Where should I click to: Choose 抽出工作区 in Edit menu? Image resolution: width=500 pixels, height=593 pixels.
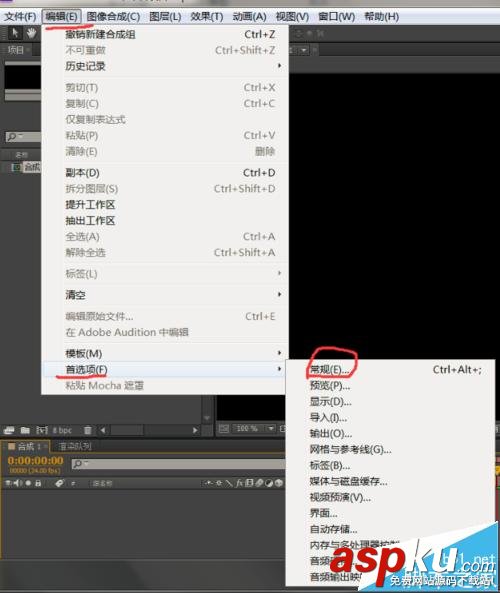[x=166, y=220]
